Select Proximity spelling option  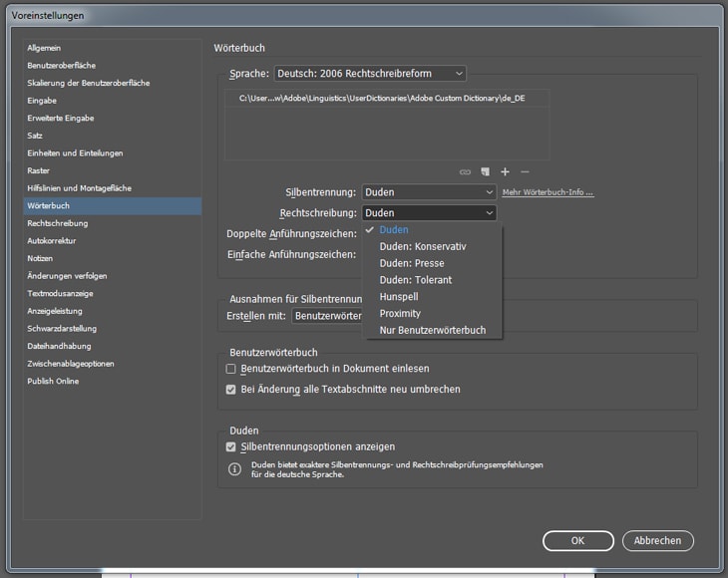[400, 313]
